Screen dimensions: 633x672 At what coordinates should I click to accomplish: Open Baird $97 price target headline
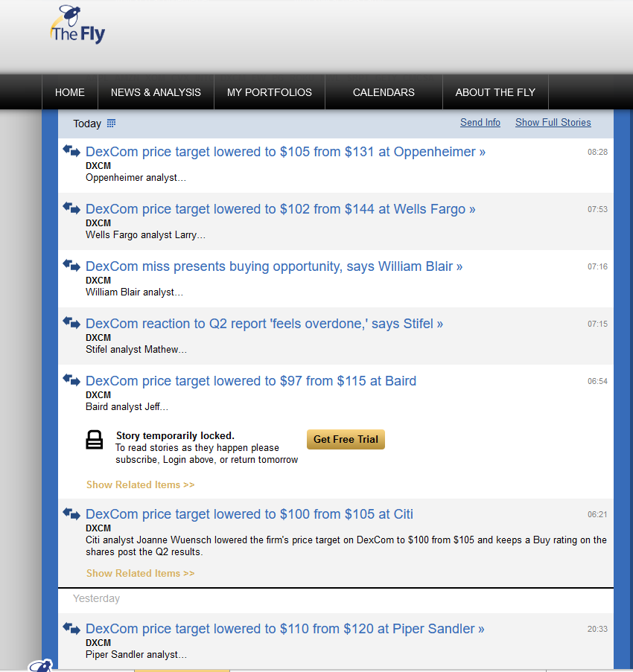251,381
